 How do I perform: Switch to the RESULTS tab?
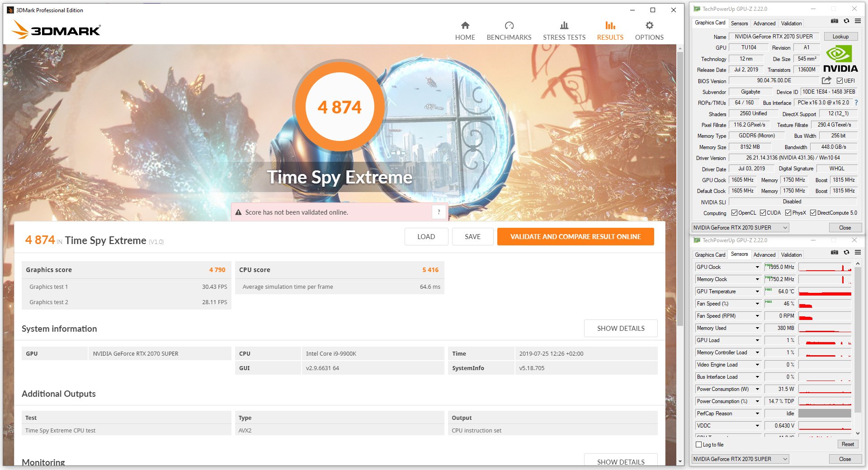click(x=610, y=31)
